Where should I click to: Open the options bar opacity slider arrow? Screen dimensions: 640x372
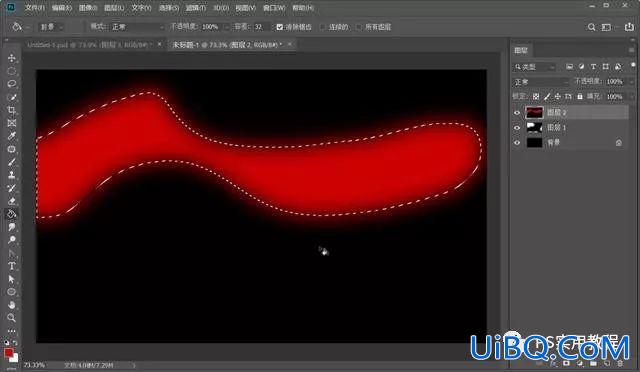(227, 27)
